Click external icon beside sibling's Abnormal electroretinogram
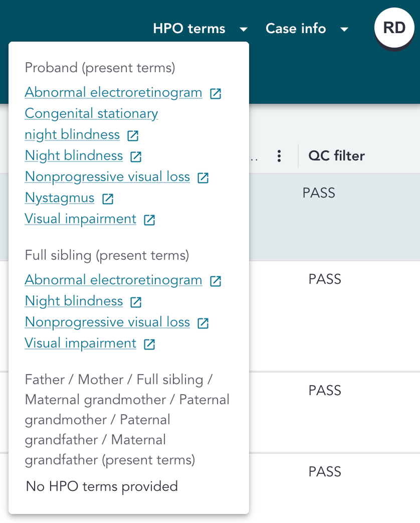This screenshot has height=523, width=420. point(216,281)
